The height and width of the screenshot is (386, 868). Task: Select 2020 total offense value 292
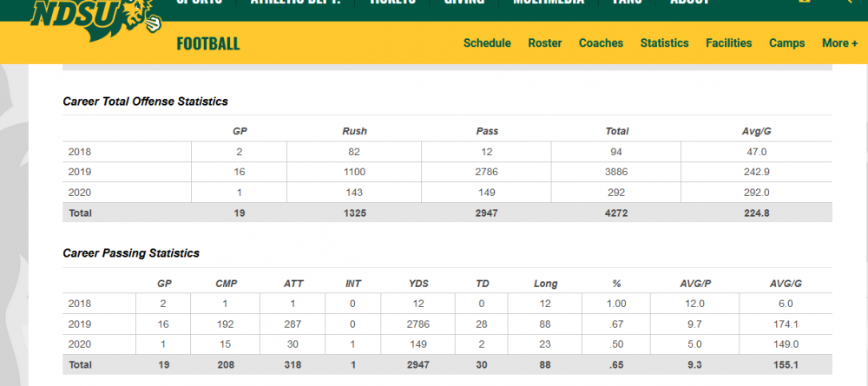[616, 193]
